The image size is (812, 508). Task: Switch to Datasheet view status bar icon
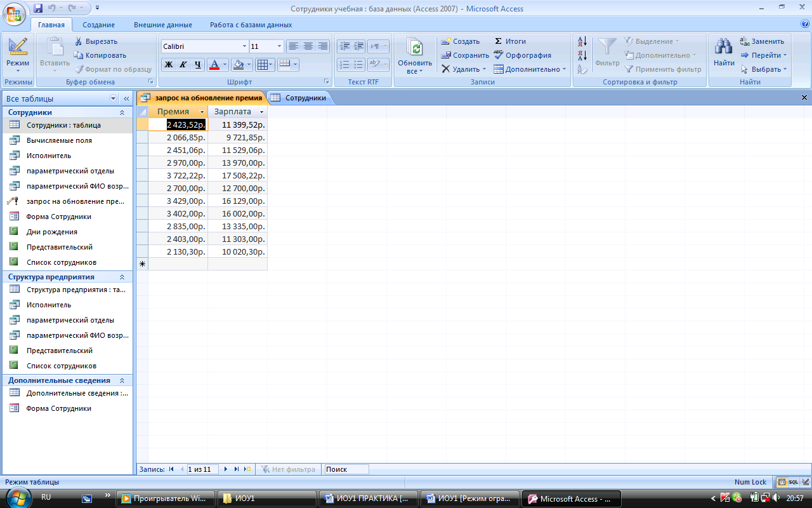[783, 482]
